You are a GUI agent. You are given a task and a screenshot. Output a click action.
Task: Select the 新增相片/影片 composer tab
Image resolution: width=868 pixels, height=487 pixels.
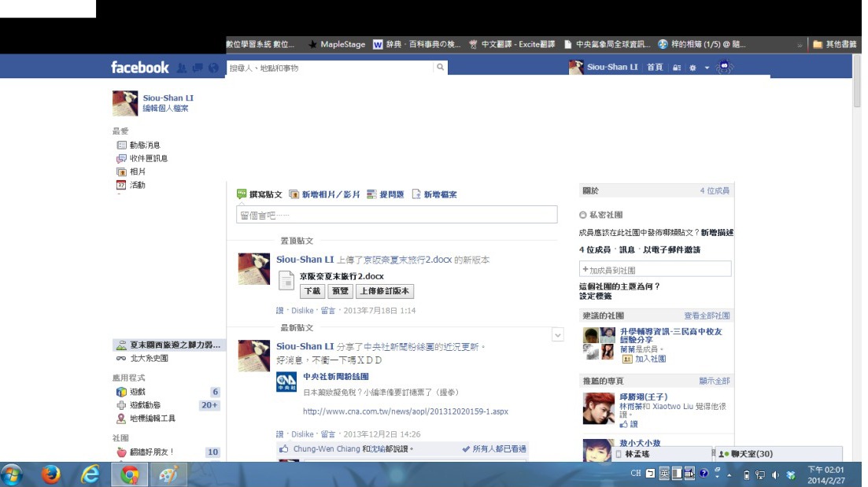pyautogui.click(x=325, y=194)
